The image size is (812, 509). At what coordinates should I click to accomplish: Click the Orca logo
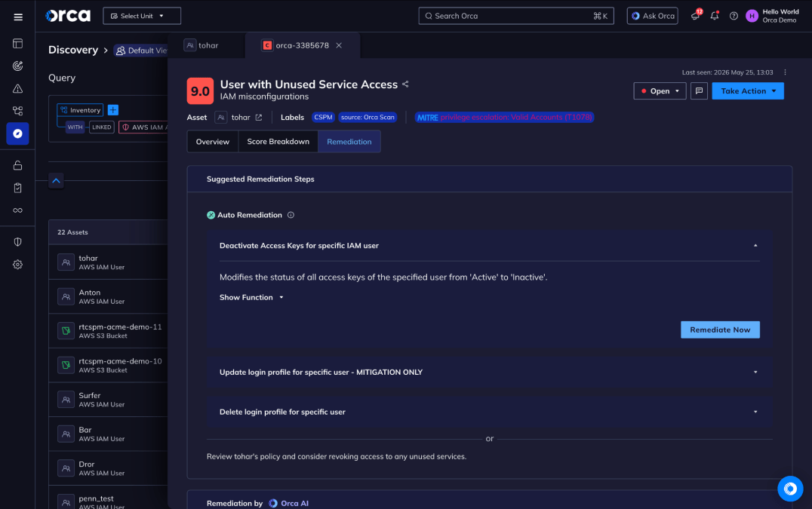68,16
